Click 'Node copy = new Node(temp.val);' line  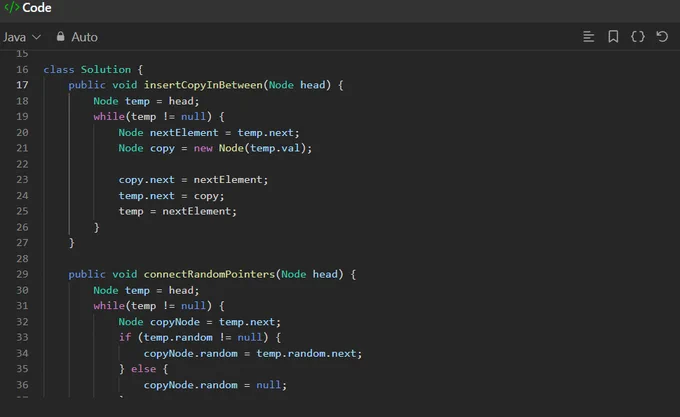(x=215, y=148)
